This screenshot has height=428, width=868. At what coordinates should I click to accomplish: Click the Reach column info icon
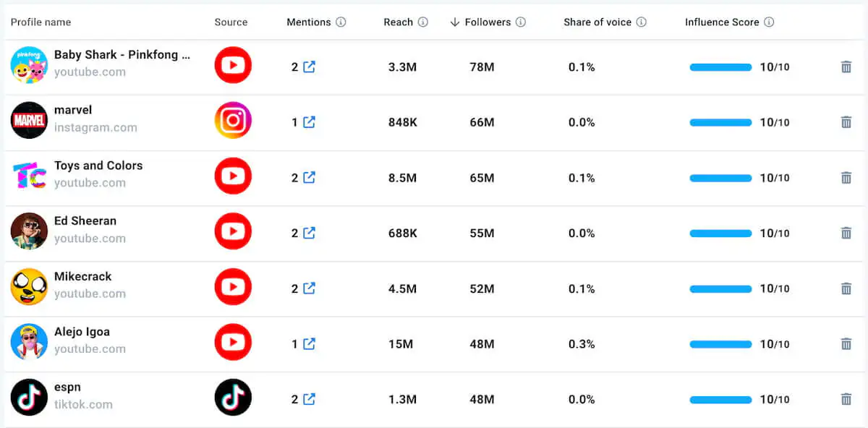pos(422,22)
